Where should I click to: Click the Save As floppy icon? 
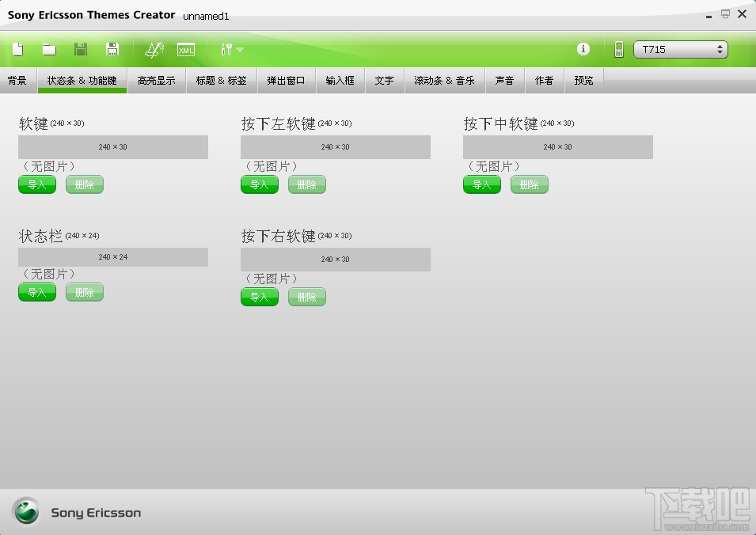[x=112, y=49]
